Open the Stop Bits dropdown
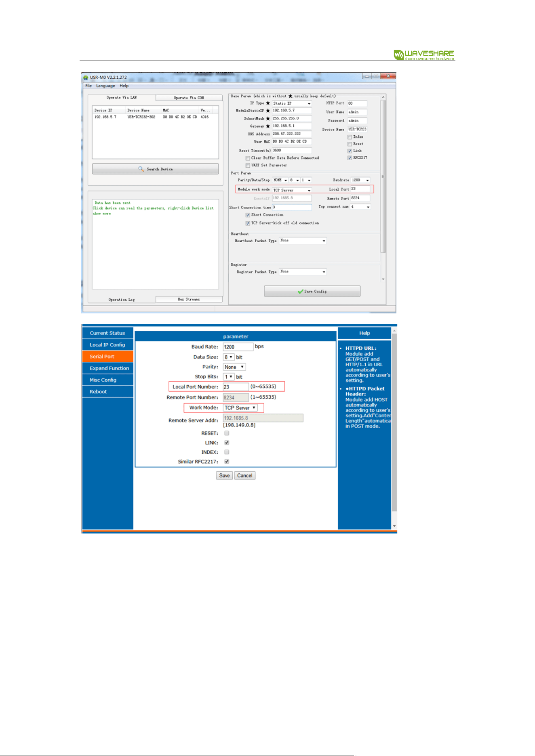535x756 pixels. (229, 377)
